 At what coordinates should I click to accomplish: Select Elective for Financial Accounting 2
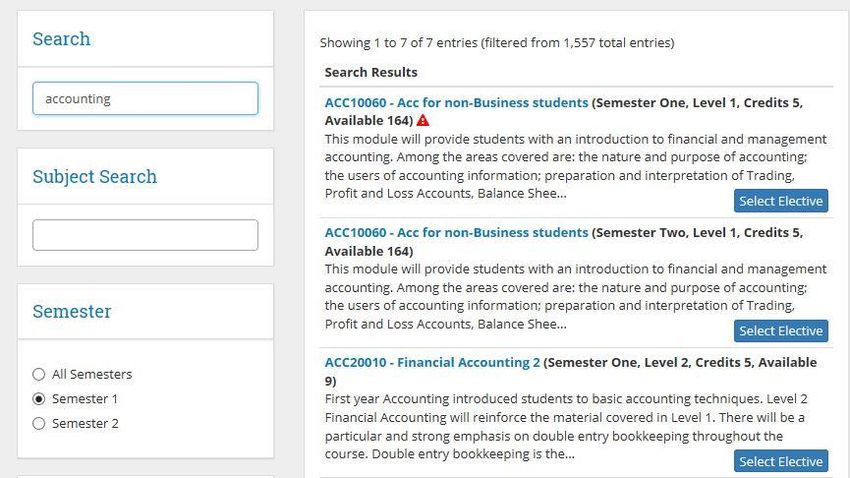click(x=781, y=461)
